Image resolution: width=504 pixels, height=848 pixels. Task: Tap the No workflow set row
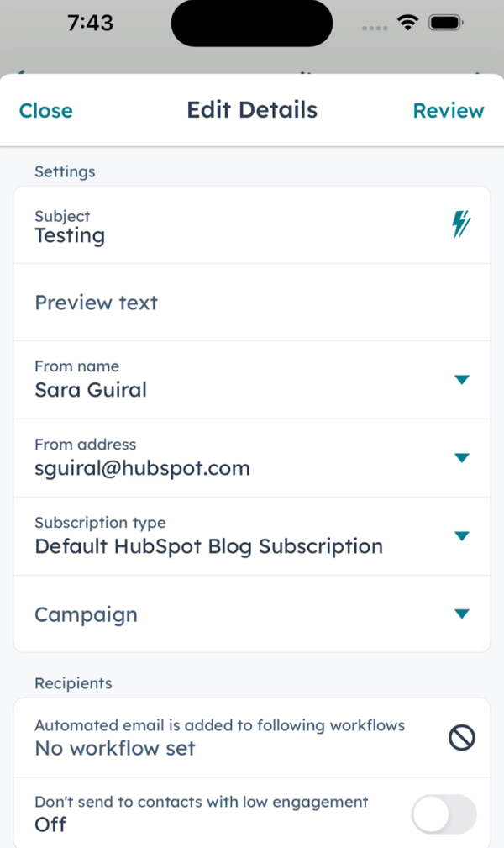click(252, 738)
